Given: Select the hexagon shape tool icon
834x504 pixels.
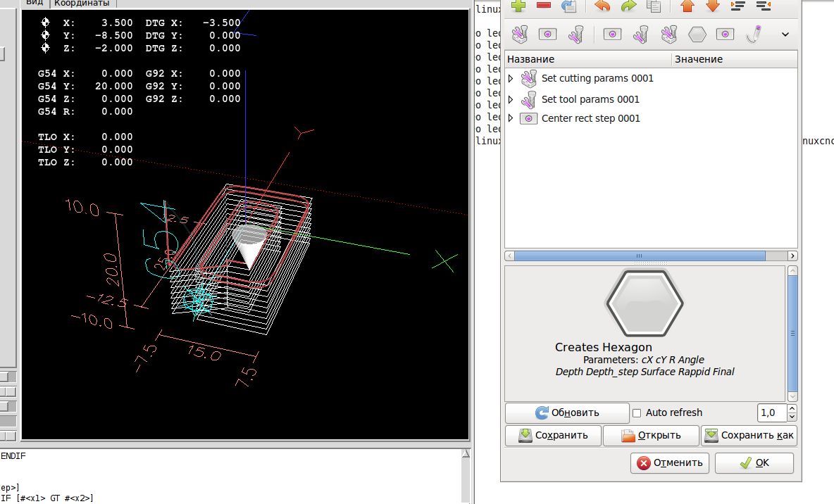Looking at the screenshot, I should click(697, 34).
